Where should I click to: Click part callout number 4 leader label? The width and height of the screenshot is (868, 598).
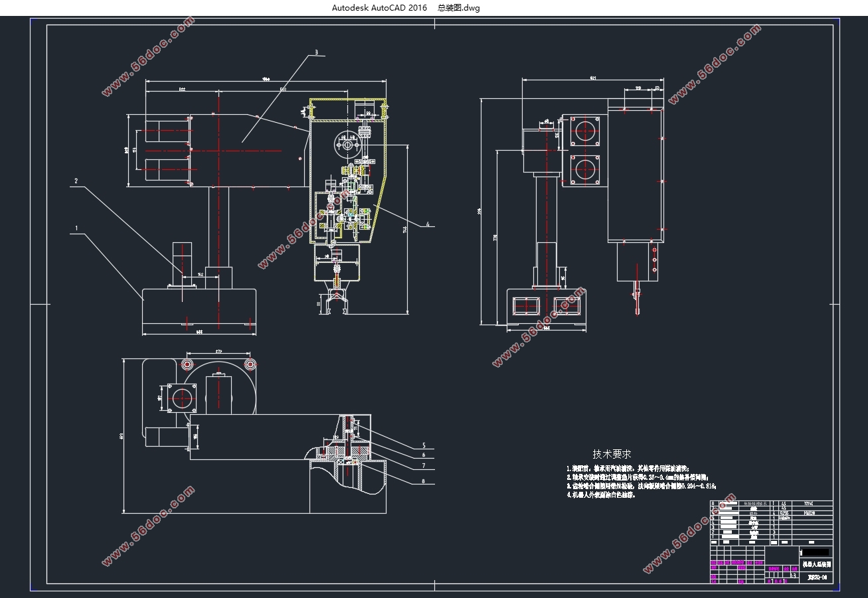[x=428, y=224]
